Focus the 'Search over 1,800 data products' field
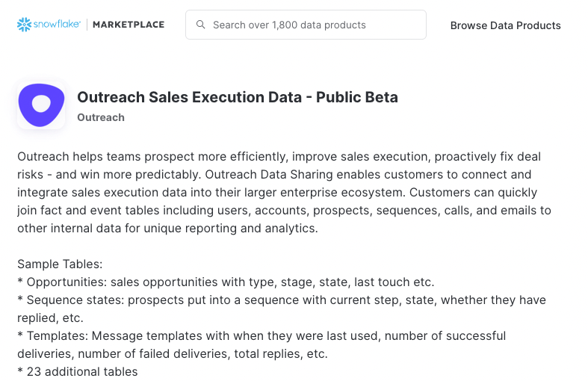 click(306, 25)
